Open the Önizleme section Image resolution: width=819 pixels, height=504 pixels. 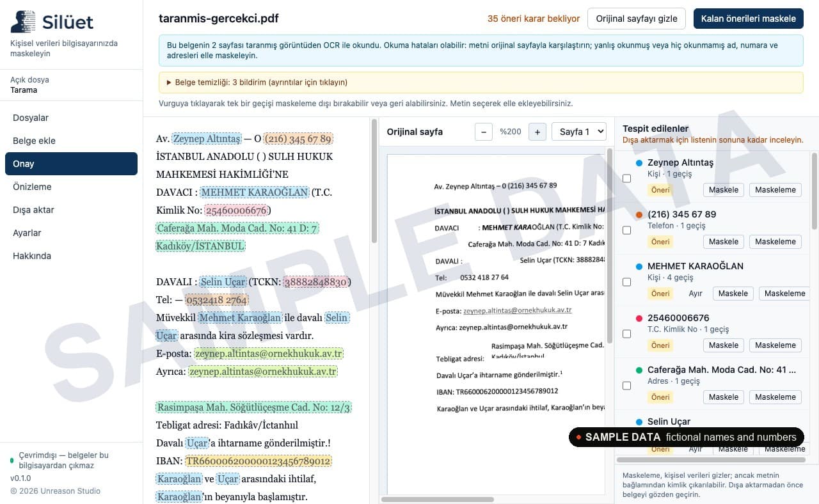(71, 187)
